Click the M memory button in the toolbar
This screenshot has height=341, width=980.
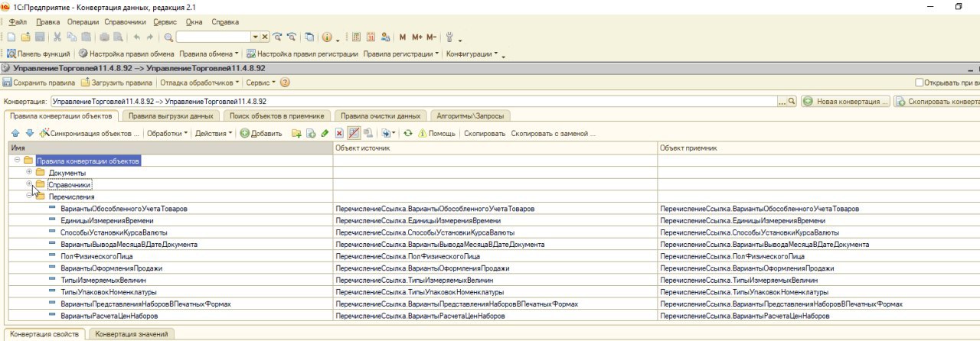point(402,37)
